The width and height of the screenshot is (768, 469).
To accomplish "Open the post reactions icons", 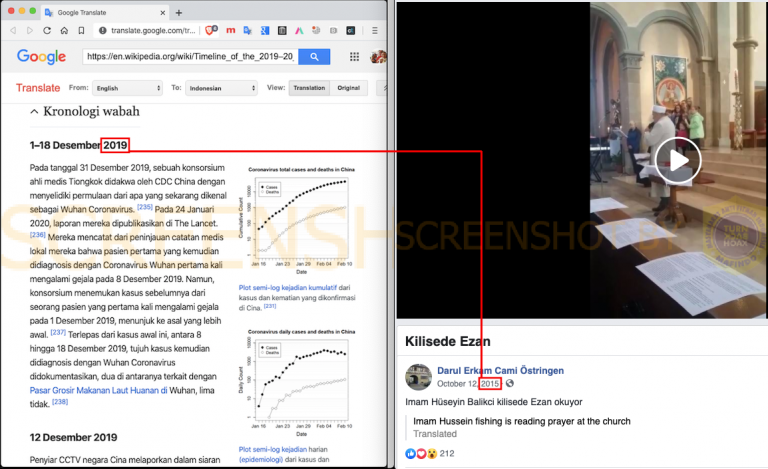I will coord(421,454).
